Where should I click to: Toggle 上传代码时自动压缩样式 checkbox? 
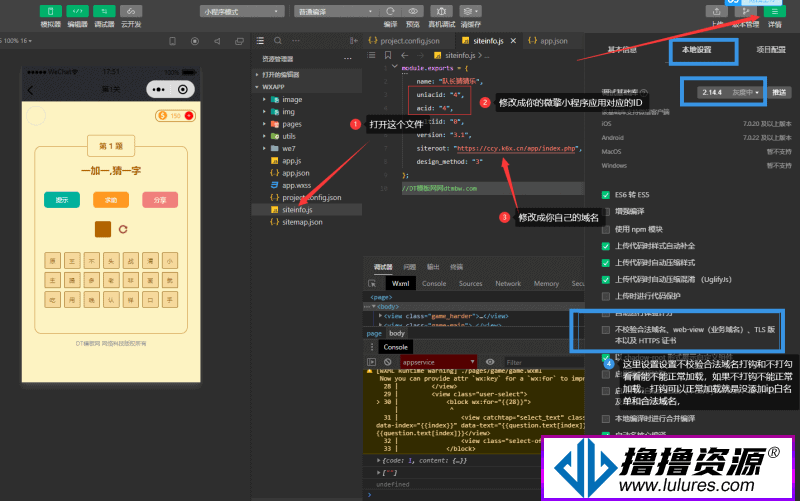[x=606, y=263]
